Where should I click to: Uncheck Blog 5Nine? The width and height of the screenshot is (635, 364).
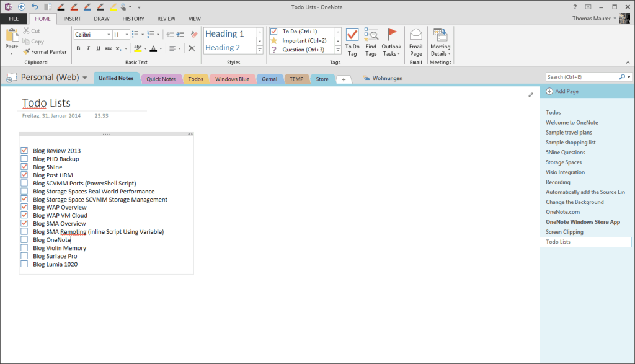[24, 167]
